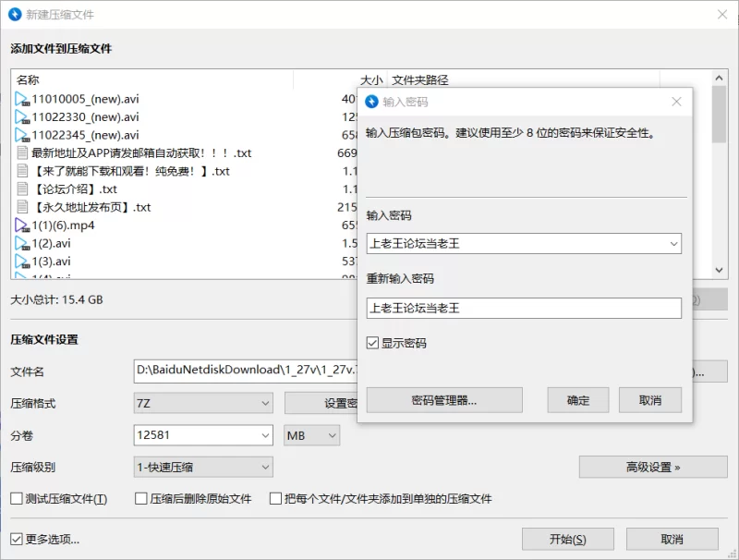Click the 重新输入密码 text field
Screen dimensions: 739x560
coord(524,308)
